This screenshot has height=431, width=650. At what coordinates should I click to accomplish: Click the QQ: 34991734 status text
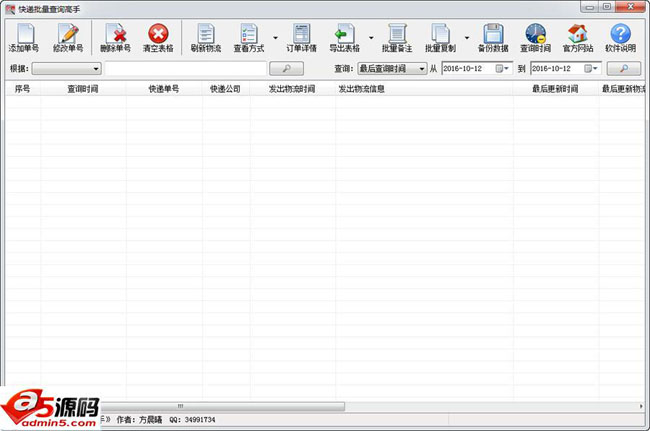192,420
